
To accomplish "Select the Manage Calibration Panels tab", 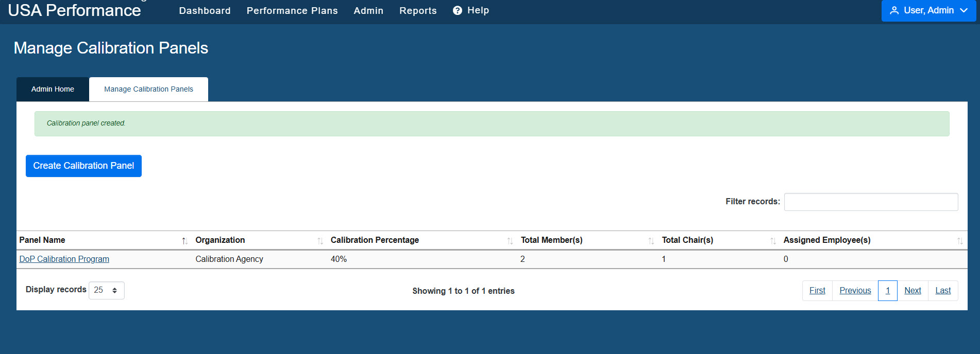I will tap(148, 89).
